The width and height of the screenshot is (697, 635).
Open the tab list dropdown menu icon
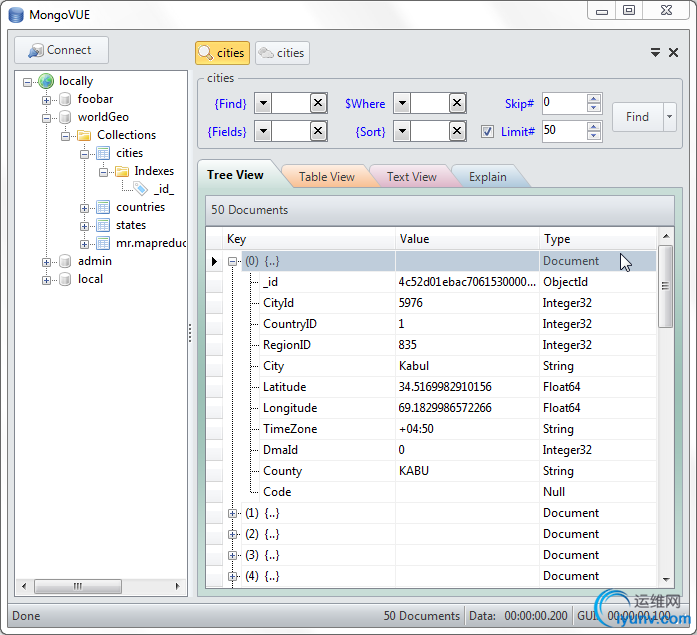point(655,53)
